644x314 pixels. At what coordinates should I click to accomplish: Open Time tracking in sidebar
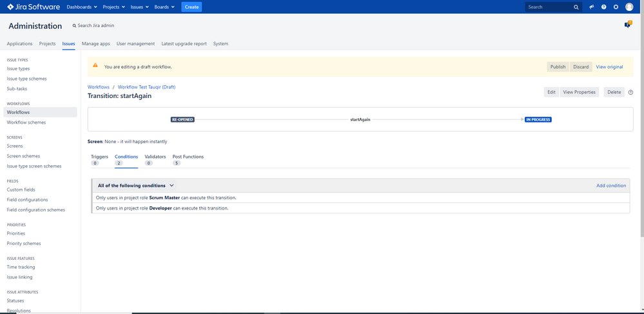pos(21,267)
